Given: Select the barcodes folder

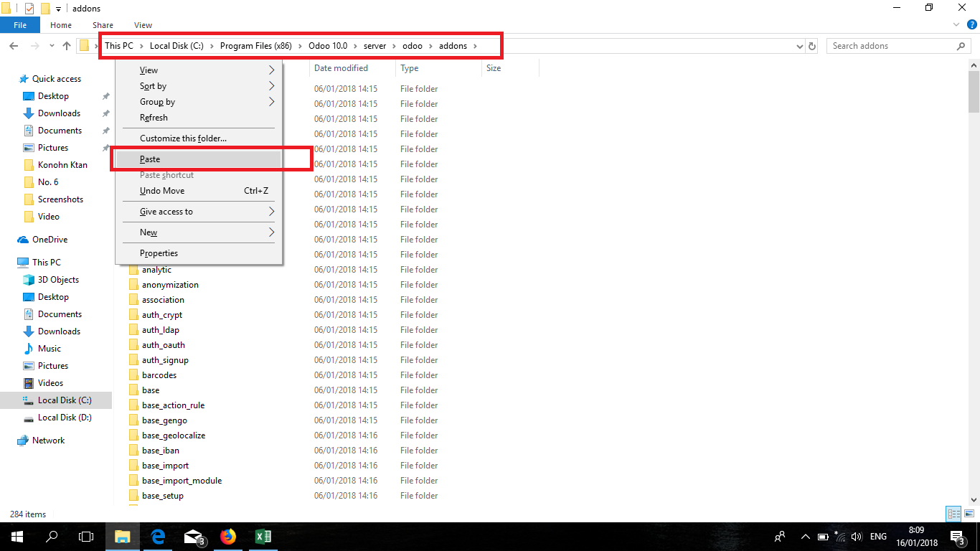Looking at the screenshot, I should (x=159, y=375).
